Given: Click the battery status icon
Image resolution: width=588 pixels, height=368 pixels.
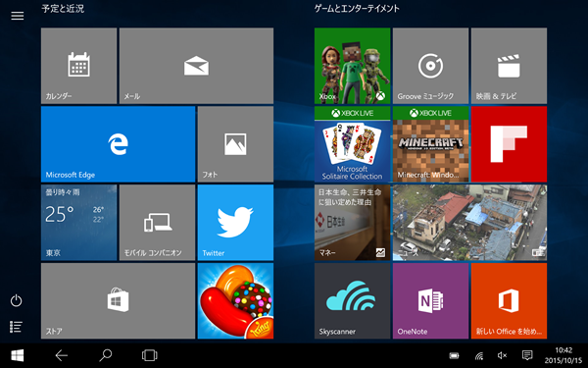Looking at the screenshot, I should [454, 355].
